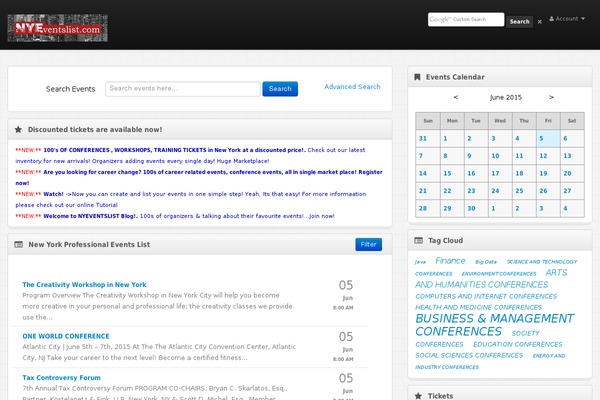This screenshot has width=600, height=400.
Task: Select June 25 in the calendar
Action: 524,191
